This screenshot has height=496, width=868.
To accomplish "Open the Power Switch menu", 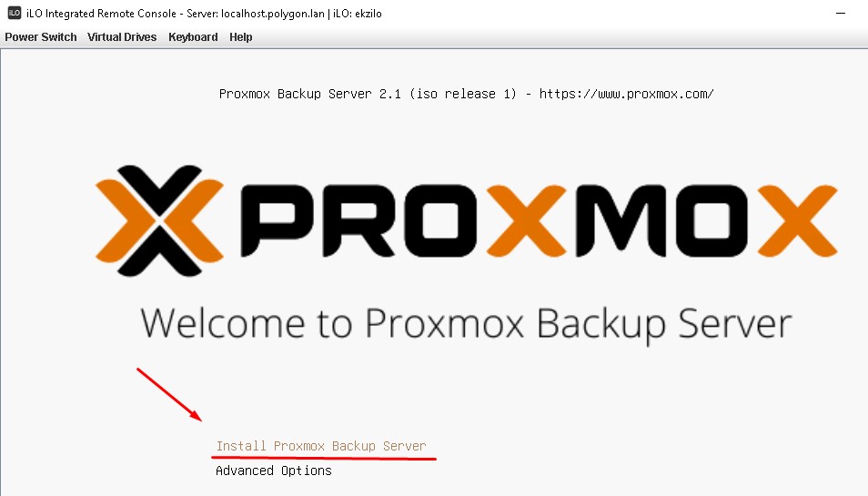I will click(x=41, y=37).
